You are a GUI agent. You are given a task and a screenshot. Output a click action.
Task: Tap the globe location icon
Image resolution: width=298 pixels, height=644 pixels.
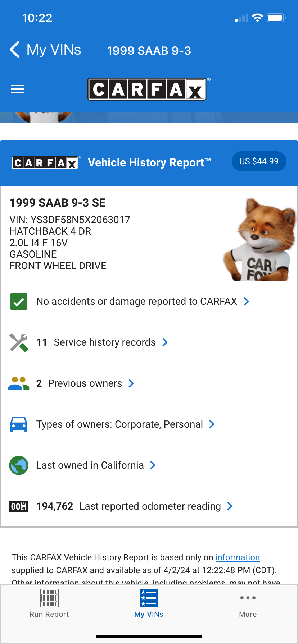[x=19, y=465]
